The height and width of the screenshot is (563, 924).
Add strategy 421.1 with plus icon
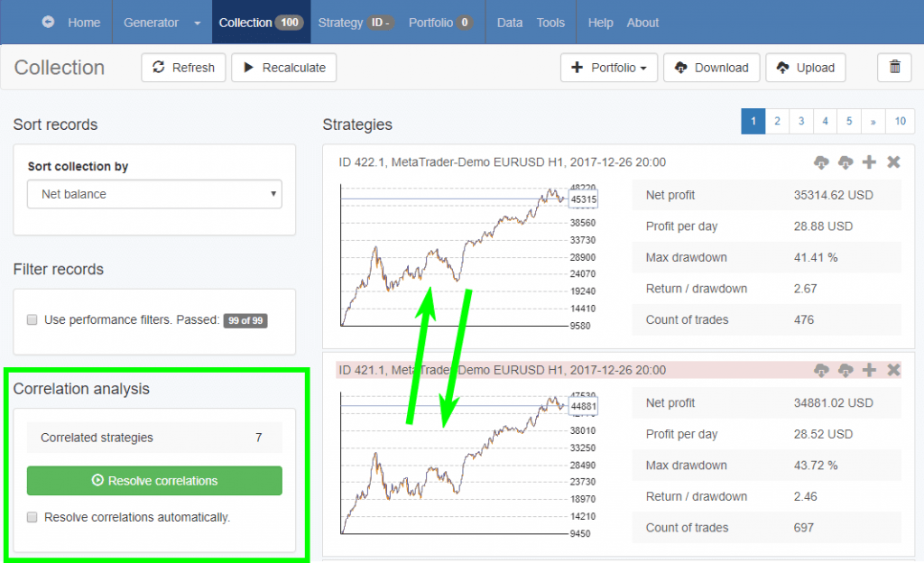click(x=869, y=370)
